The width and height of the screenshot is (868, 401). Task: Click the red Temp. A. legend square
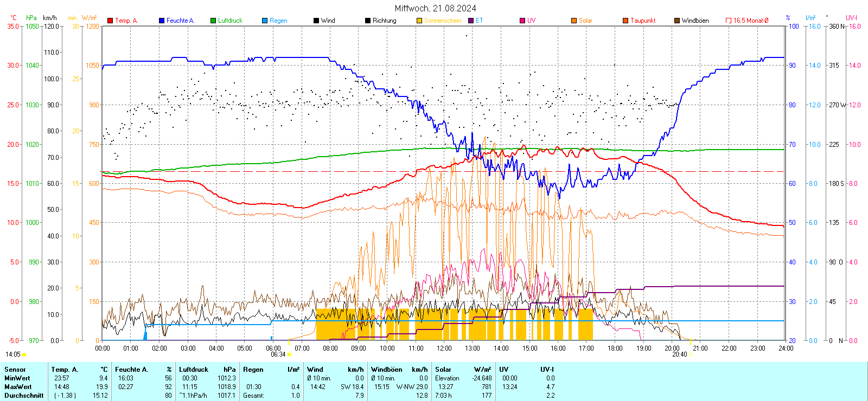coord(110,21)
